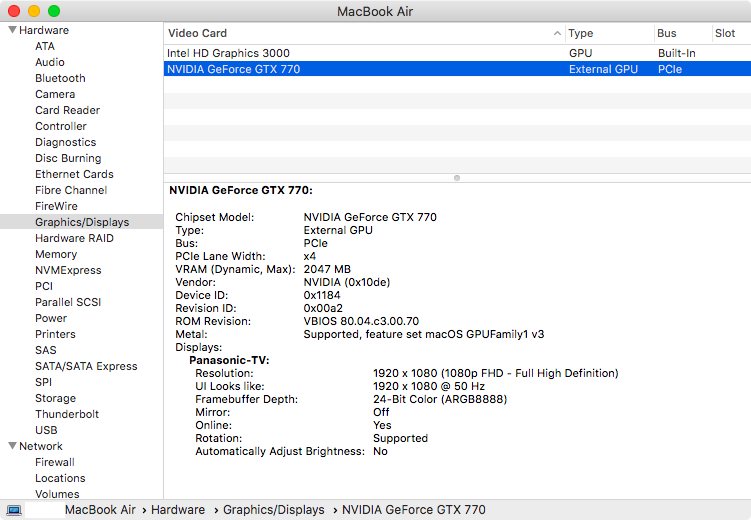Image resolution: width=751 pixels, height=520 pixels.
Task: Click the green zoom window button
Action: point(54,11)
